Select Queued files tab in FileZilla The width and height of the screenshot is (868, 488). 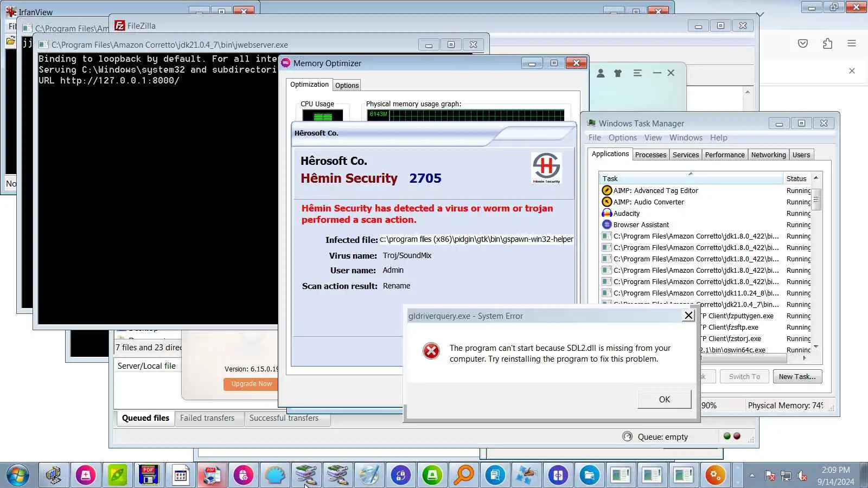145,418
